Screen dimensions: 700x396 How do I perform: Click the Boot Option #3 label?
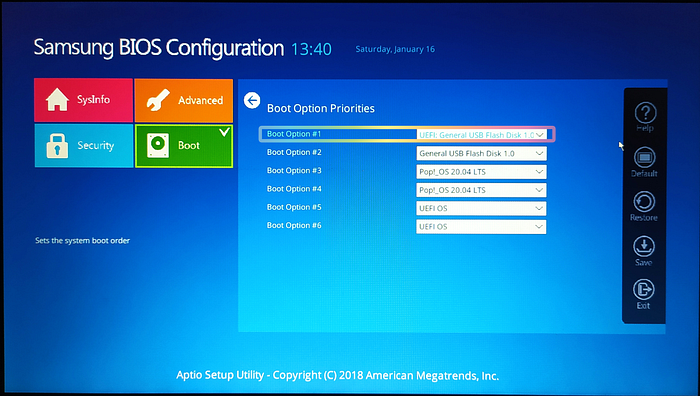pos(294,171)
